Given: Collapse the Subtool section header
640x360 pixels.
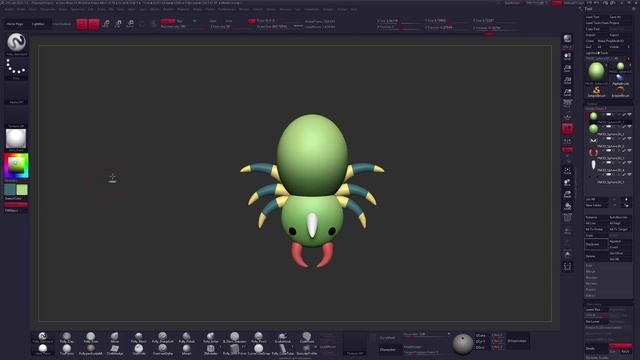Looking at the screenshot, I should [592, 104].
